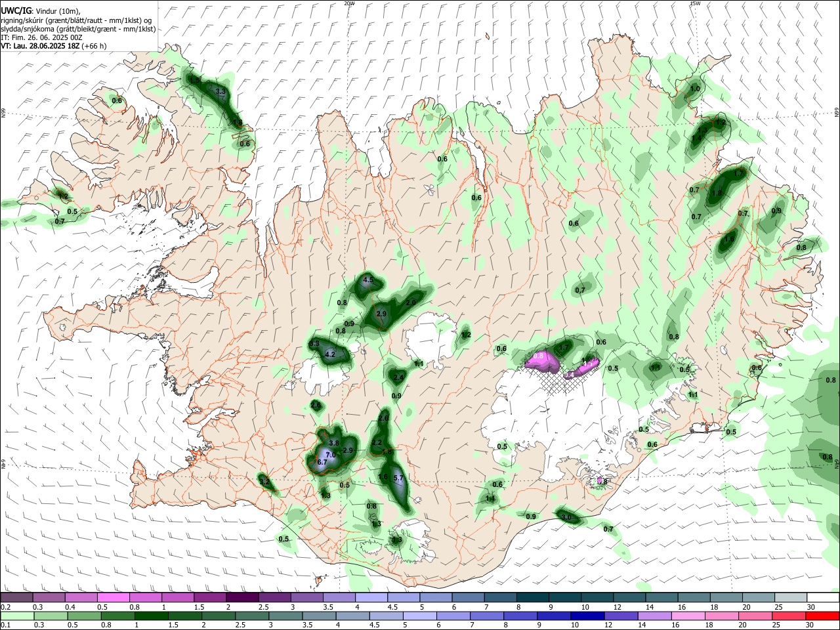Screen dimensions: 840x630
Task: Click the 2.4 precipitation value on the map
Action: coord(398,377)
